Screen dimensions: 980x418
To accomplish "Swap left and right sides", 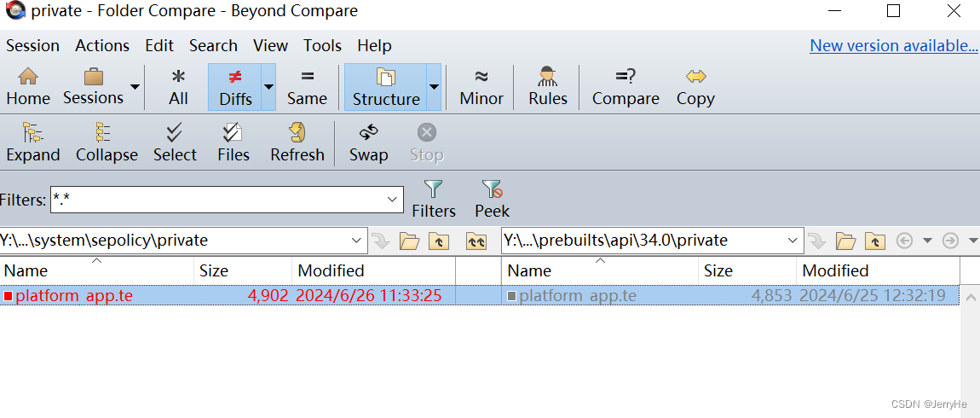I will 369,142.
